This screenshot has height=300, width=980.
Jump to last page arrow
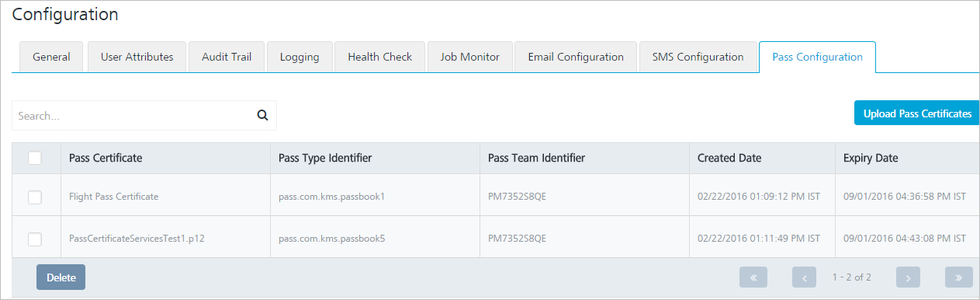tap(959, 277)
